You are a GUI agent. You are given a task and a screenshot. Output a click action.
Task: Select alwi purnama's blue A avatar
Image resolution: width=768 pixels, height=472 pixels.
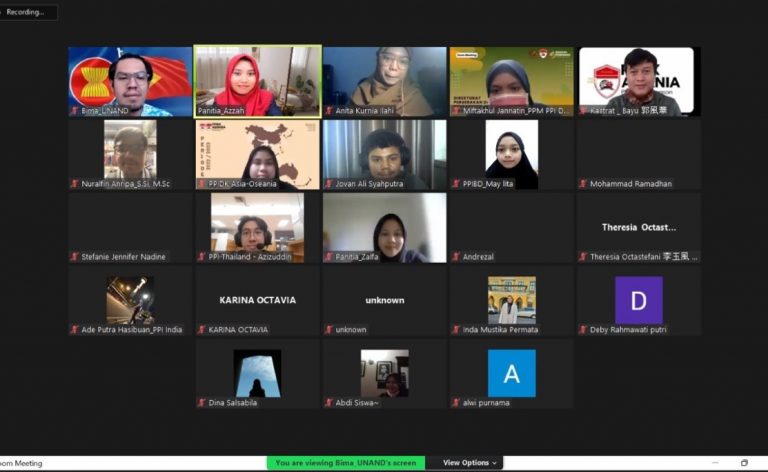(x=511, y=373)
